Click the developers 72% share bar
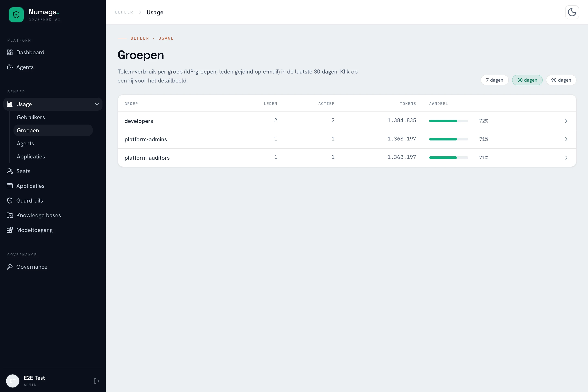588x392 pixels. click(449, 121)
